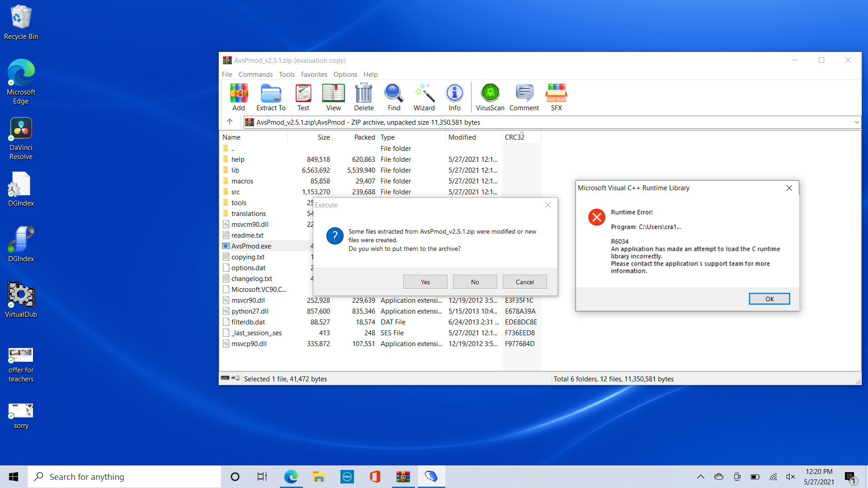Open the Favorites menu
This screenshot has height=488, width=868.
314,74
